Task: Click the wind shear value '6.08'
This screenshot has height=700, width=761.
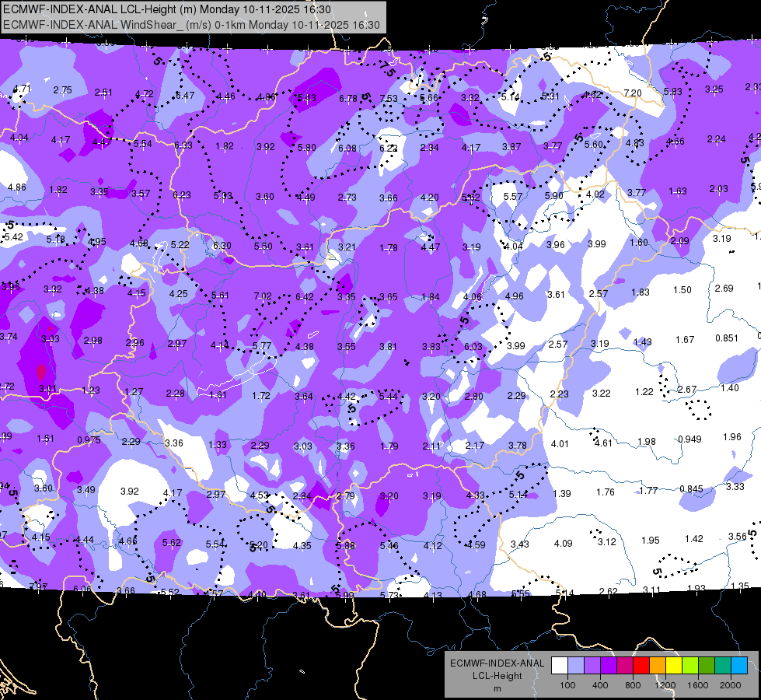Action: (x=347, y=148)
